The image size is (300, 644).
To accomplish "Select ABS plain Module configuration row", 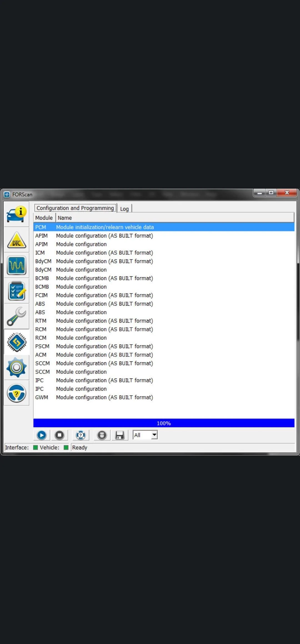I will click(x=164, y=312).
